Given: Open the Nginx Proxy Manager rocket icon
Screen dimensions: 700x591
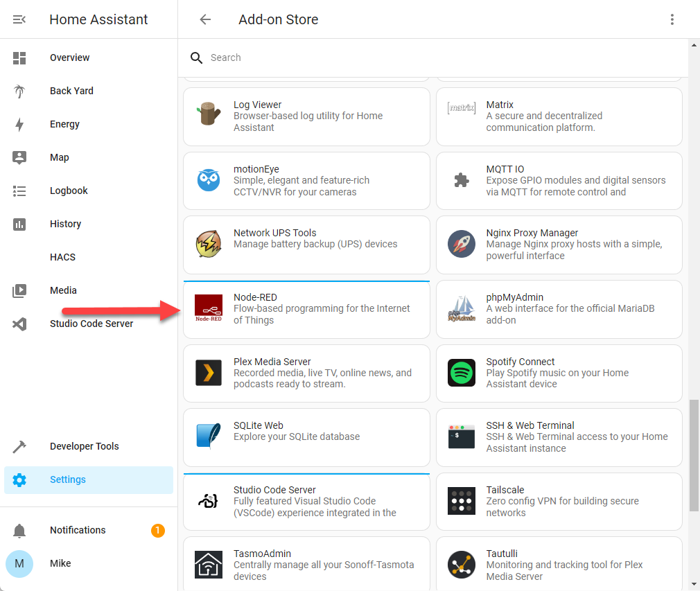Looking at the screenshot, I should pyautogui.click(x=461, y=244).
